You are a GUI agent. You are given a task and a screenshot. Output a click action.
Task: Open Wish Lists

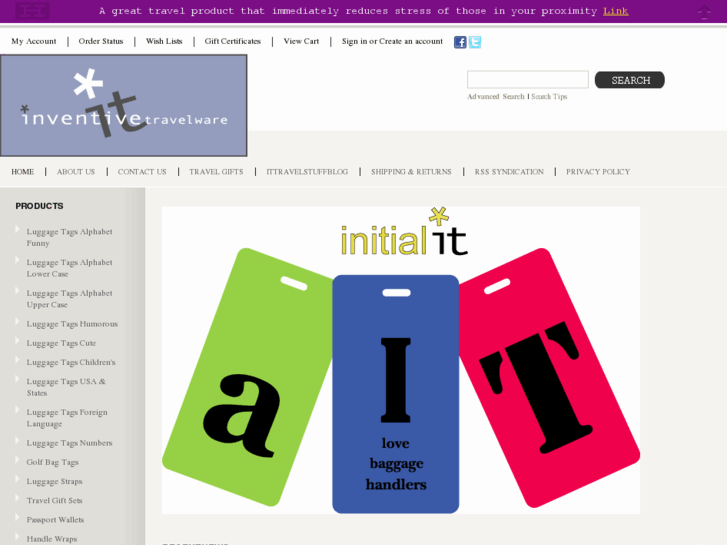(164, 41)
